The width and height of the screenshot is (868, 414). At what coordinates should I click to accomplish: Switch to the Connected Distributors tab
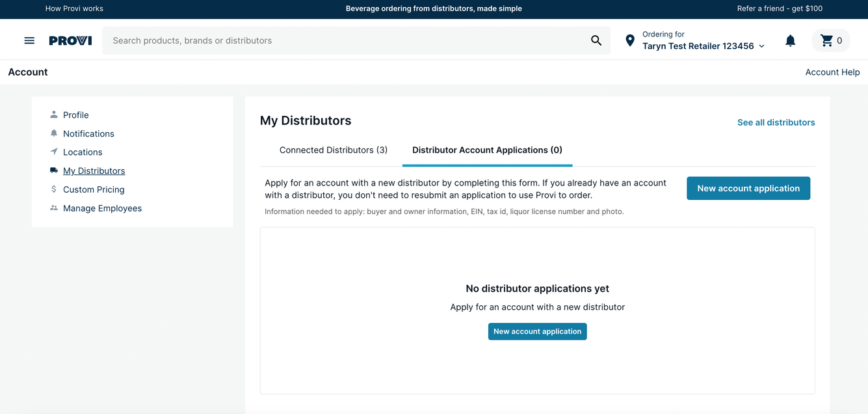[333, 150]
